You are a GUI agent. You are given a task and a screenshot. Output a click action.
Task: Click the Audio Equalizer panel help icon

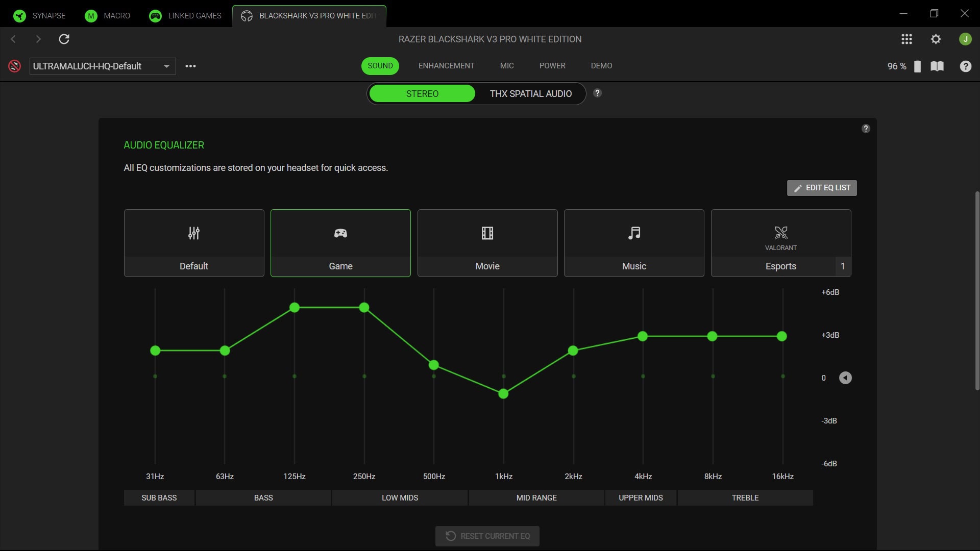(866, 129)
